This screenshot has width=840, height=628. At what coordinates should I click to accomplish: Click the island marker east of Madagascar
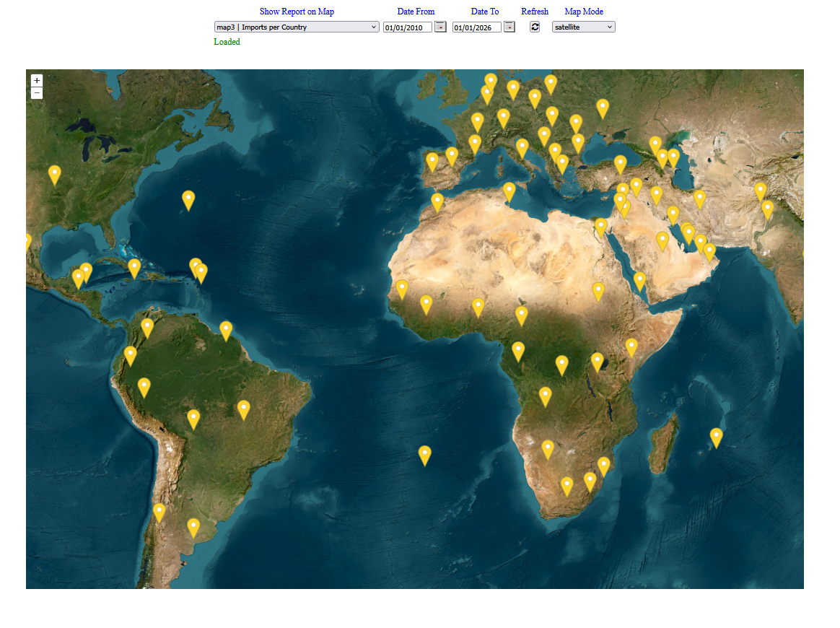click(716, 437)
